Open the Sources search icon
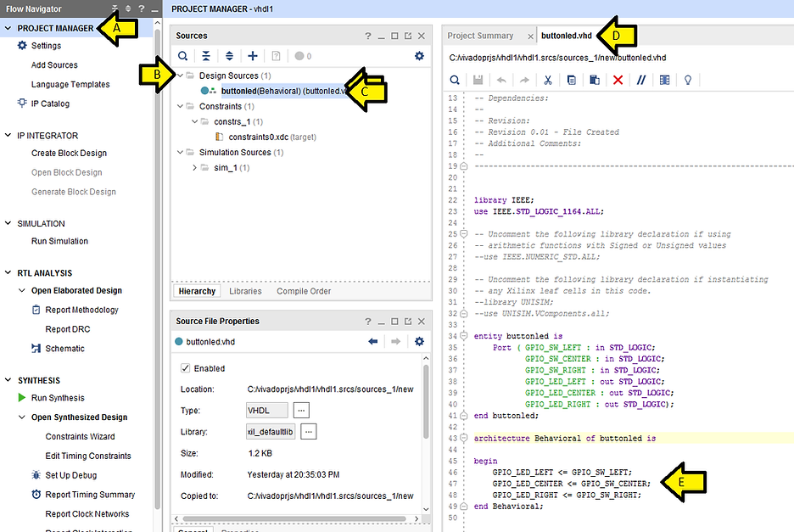The height and width of the screenshot is (532, 794). [x=183, y=56]
